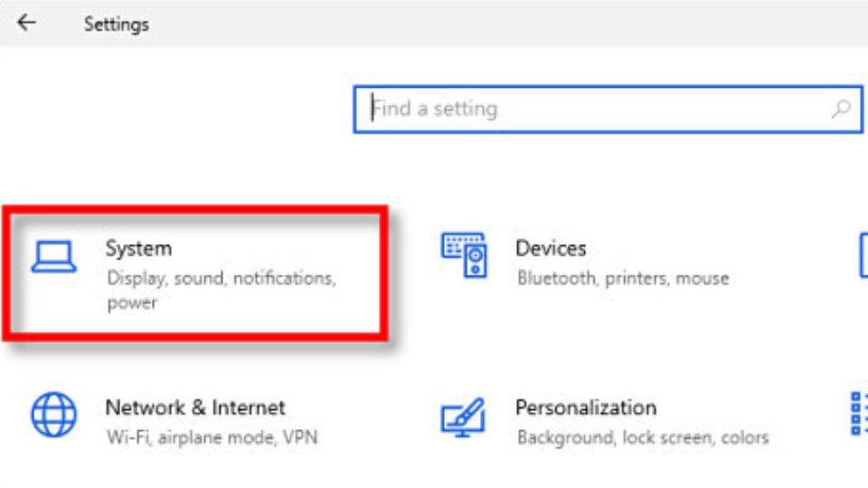Click the Devices keyboard and speaker icon
868x488 pixels.
(464, 254)
